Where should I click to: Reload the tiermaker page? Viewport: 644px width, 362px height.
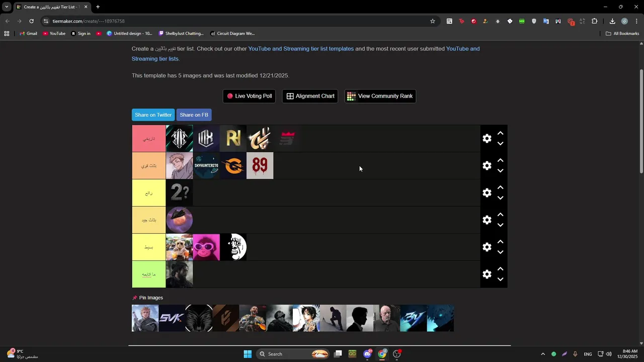pyautogui.click(x=31, y=21)
